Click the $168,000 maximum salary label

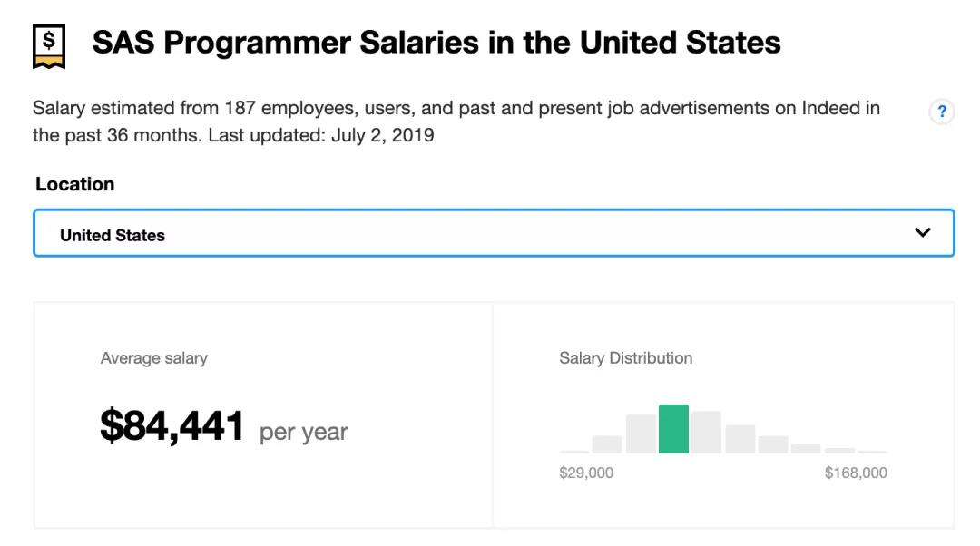[856, 473]
